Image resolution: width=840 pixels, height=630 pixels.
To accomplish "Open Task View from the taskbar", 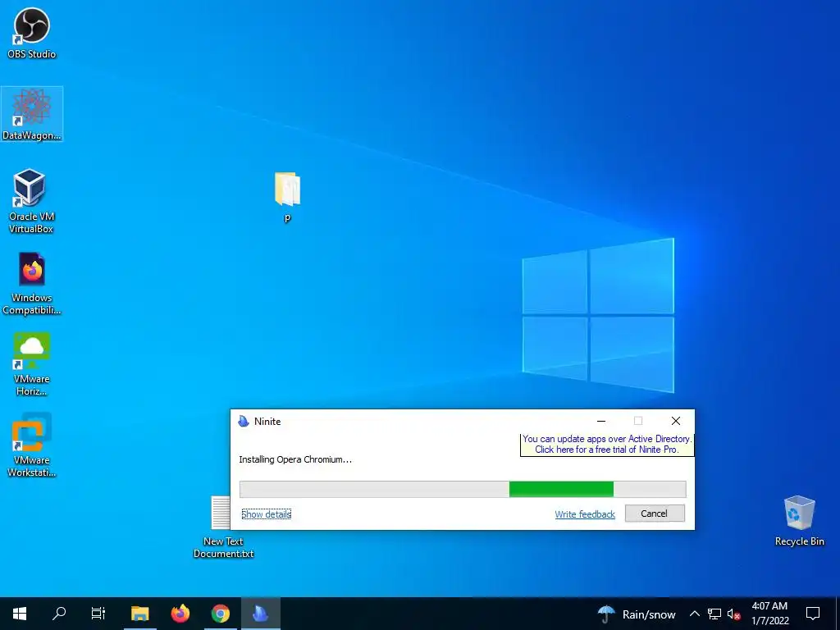I will [98, 614].
